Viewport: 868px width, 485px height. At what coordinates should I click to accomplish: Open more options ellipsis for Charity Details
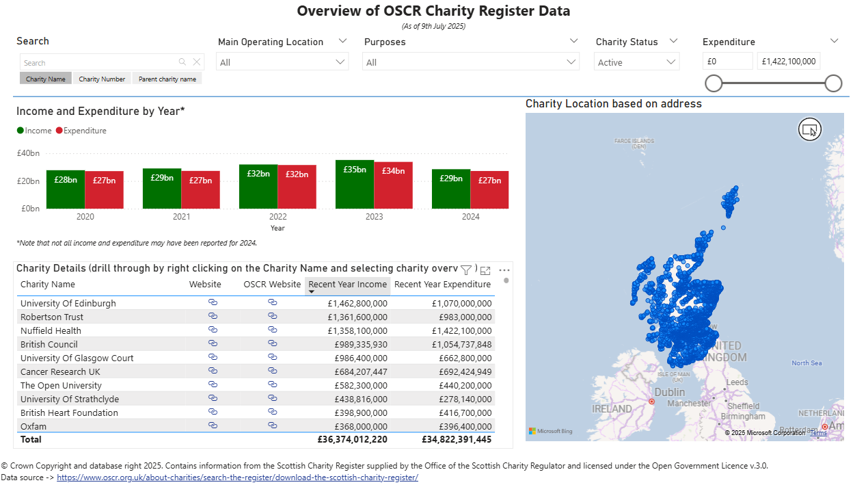pos(504,270)
